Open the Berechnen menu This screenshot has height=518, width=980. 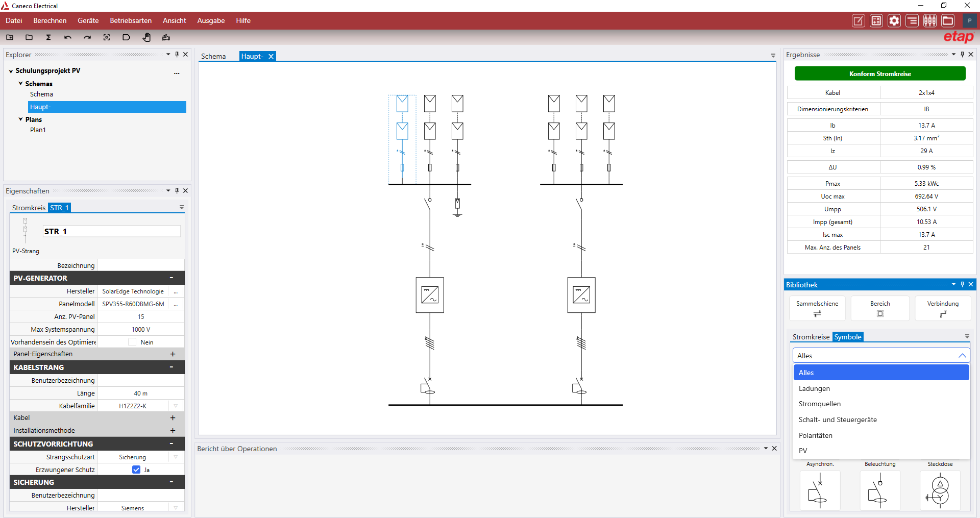point(50,20)
